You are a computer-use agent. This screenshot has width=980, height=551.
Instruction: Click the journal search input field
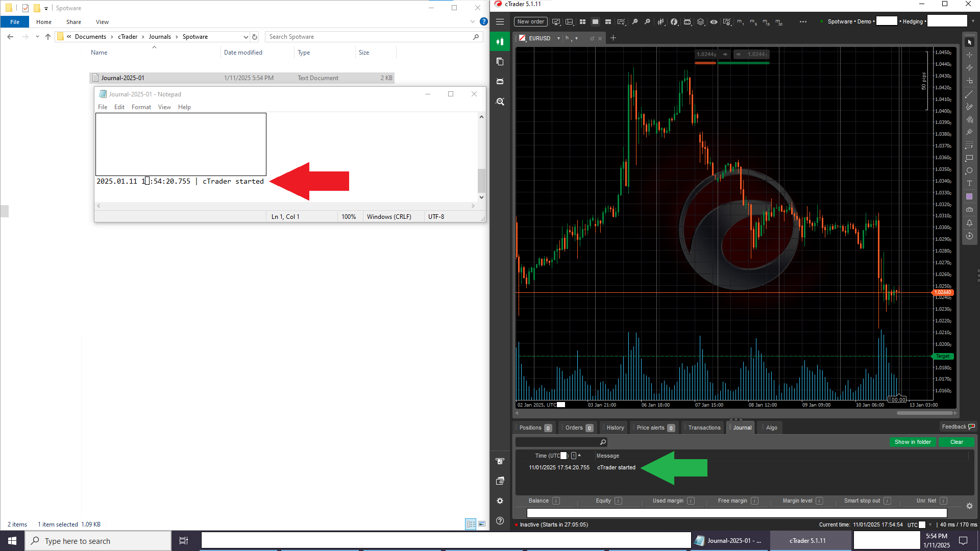tap(561, 442)
